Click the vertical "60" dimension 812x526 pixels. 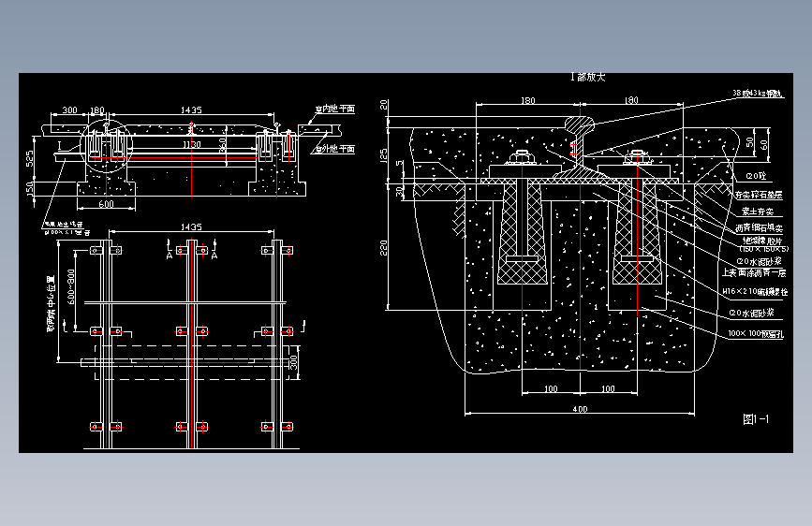pyautogui.click(x=763, y=144)
